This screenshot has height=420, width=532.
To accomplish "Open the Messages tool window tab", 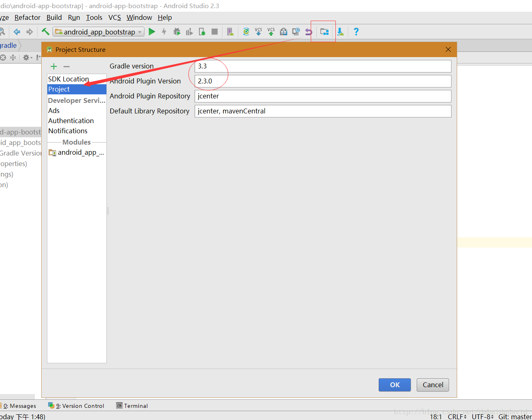I will pos(19,406).
